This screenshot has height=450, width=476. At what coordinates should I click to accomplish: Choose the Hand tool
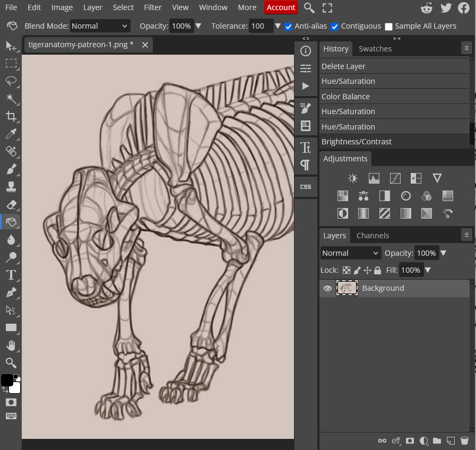point(11,345)
